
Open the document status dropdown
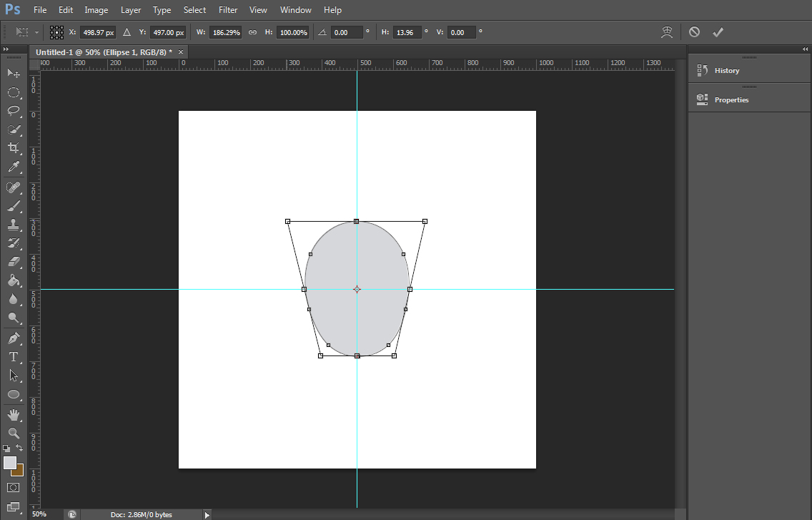pos(207,514)
